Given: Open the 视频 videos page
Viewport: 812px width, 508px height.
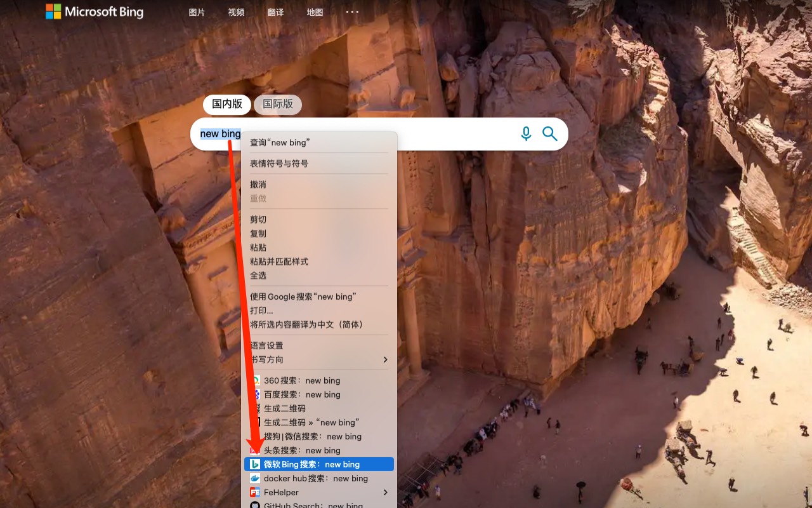Looking at the screenshot, I should (236, 12).
